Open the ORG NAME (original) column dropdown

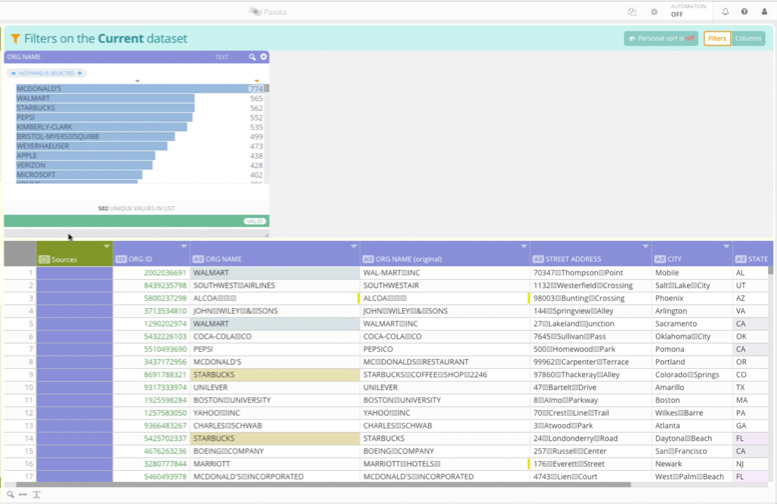[x=524, y=246]
